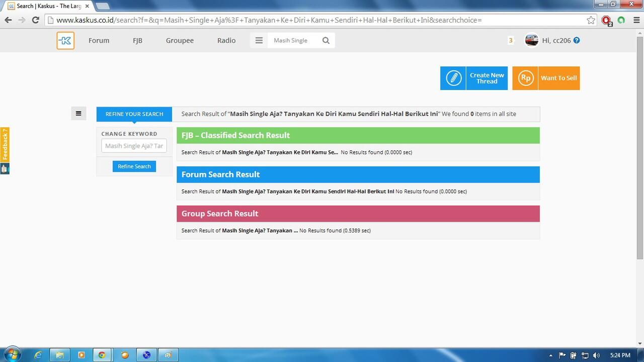644x362 pixels.
Task: Click the Hi, cc206 username link
Action: click(556, 41)
